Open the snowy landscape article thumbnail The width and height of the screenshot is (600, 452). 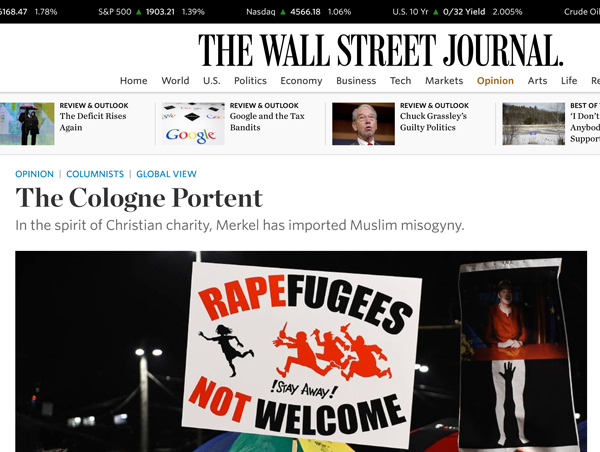534,124
